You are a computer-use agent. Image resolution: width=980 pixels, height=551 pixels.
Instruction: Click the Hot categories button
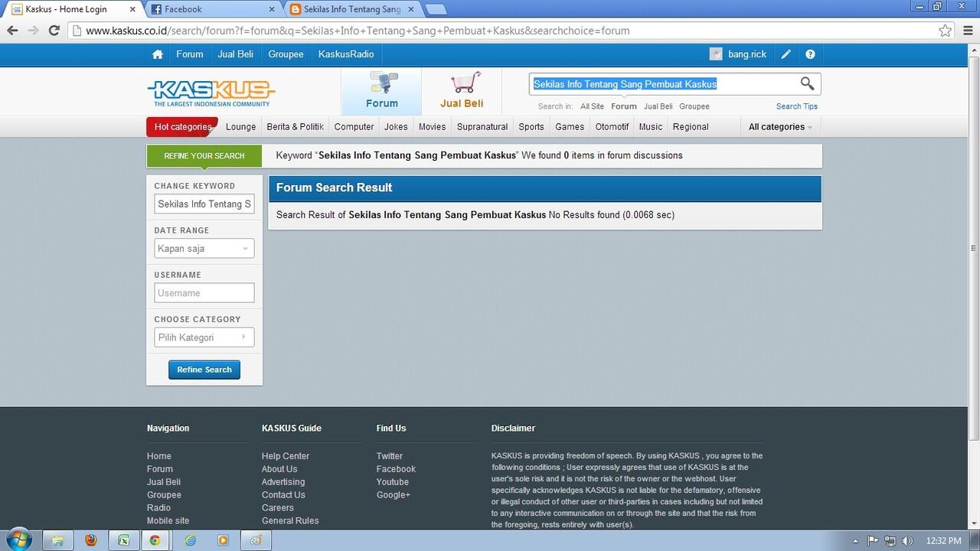coord(182,127)
